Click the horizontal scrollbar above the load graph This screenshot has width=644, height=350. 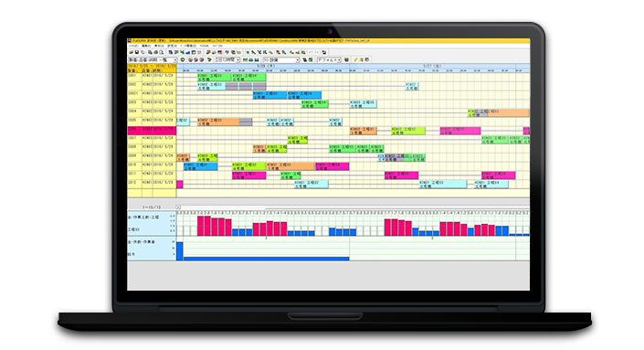point(355,207)
